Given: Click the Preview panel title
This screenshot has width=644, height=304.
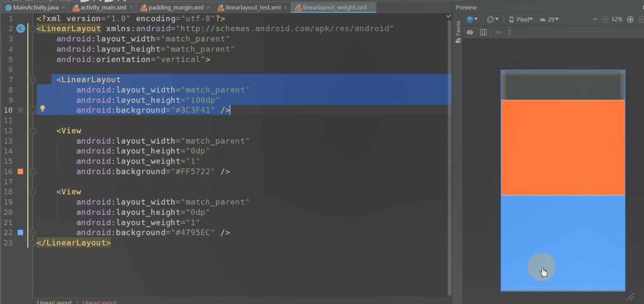Looking at the screenshot, I should pos(466,7).
